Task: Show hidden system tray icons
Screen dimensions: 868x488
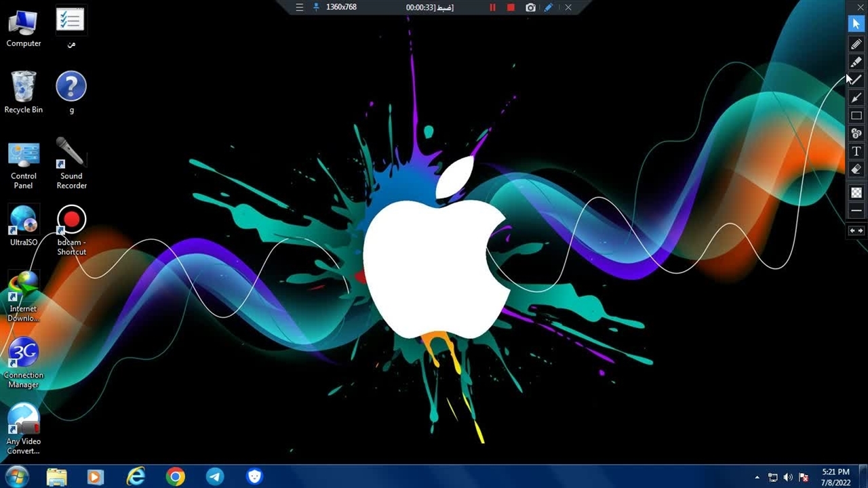Action: (757, 477)
